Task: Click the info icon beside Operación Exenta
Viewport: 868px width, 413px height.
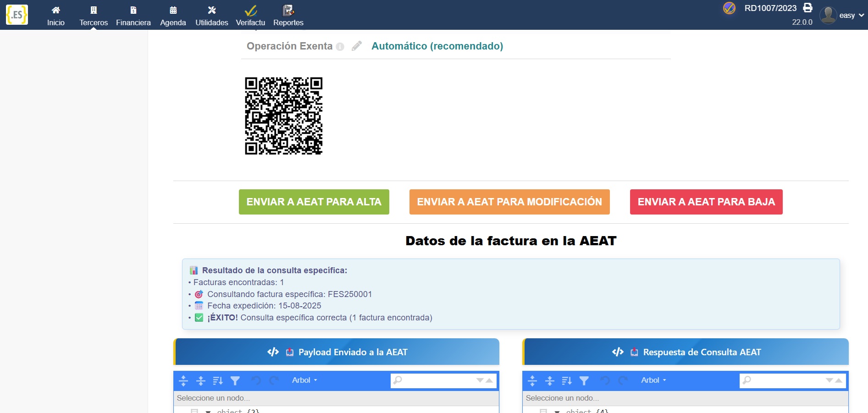Action: pos(340,47)
